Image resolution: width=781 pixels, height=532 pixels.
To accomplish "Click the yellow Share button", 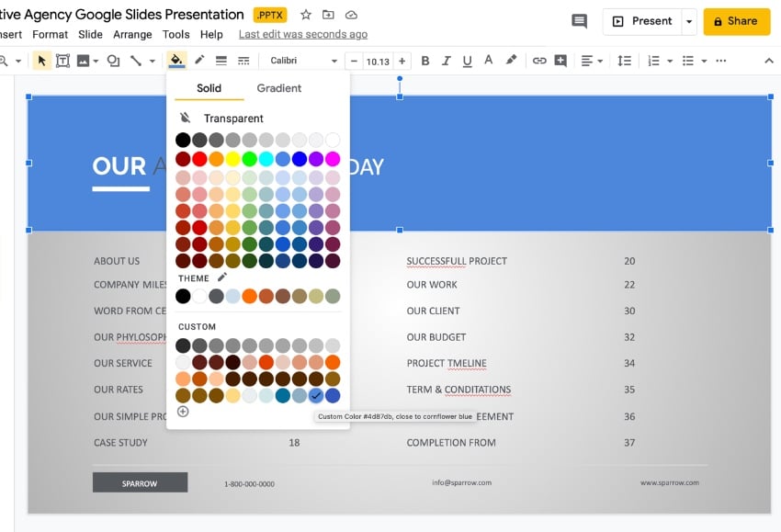I will coord(736,21).
